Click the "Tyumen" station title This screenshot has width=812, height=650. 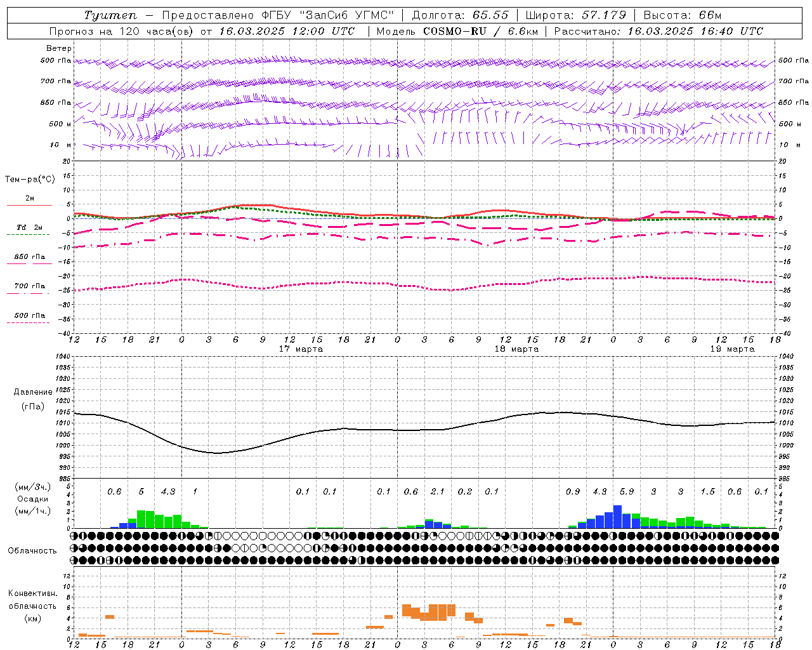tap(110, 15)
